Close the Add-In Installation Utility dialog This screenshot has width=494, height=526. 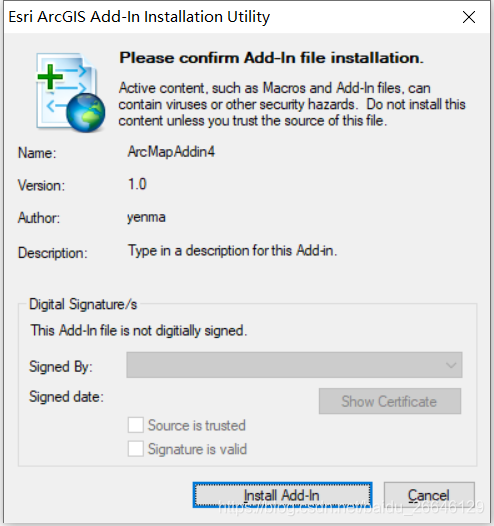pos(469,17)
